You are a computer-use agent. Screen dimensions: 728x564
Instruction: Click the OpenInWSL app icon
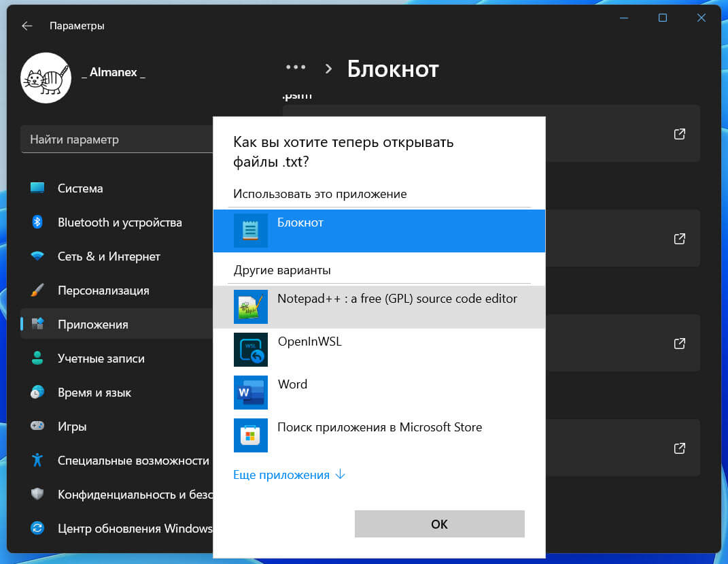(251, 350)
